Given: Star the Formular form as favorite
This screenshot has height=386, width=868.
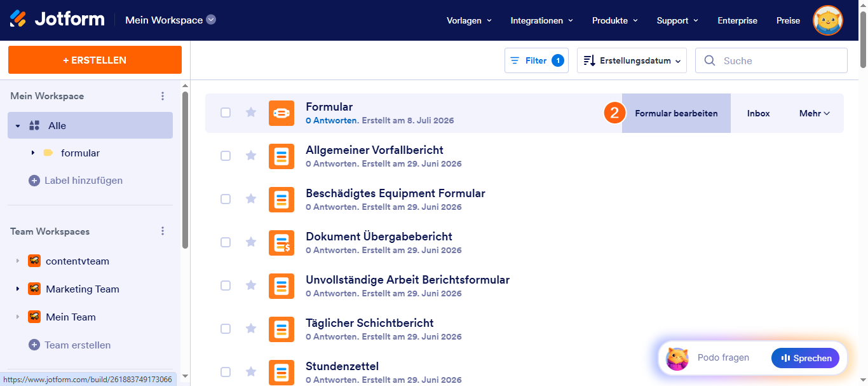Looking at the screenshot, I should tap(251, 113).
